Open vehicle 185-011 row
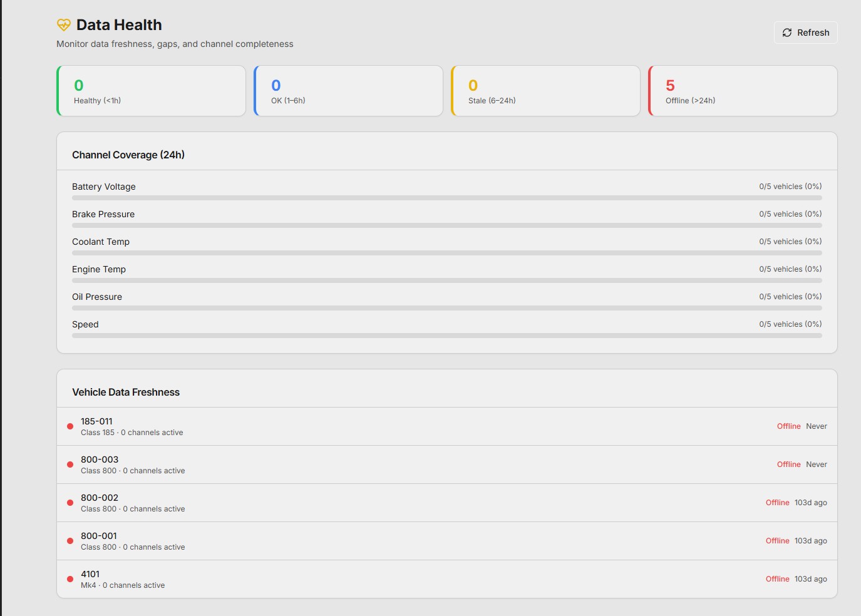Viewport: 861px width, 616px height. click(447, 426)
